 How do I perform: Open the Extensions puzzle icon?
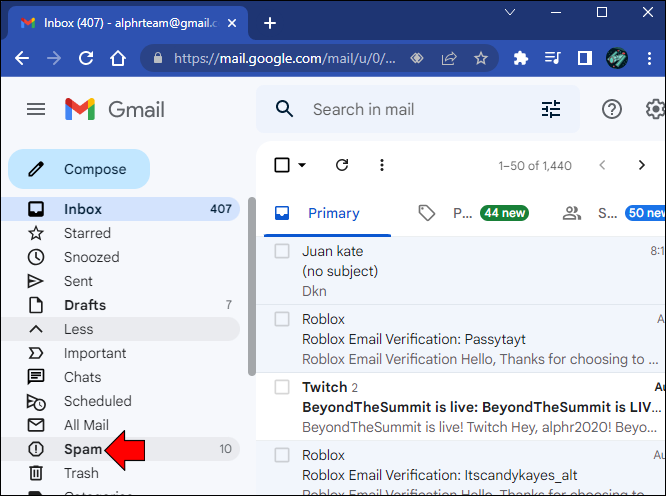pyautogui.click(x=521, y=58)
